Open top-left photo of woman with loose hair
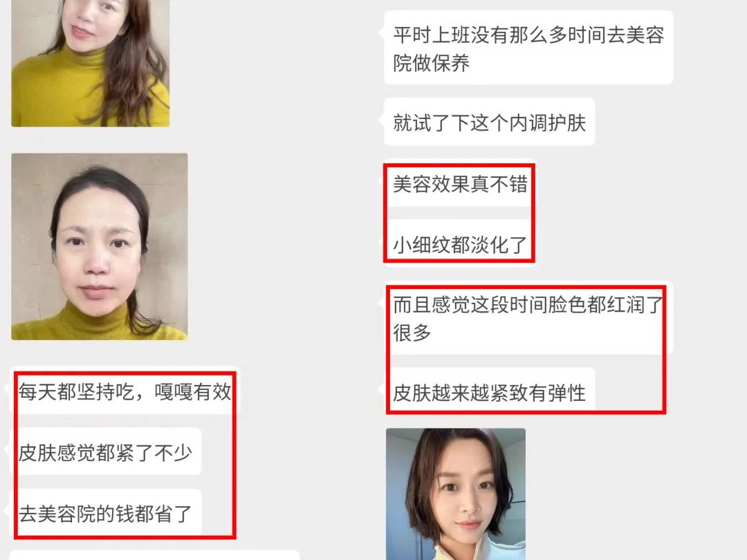 (91, 63)
